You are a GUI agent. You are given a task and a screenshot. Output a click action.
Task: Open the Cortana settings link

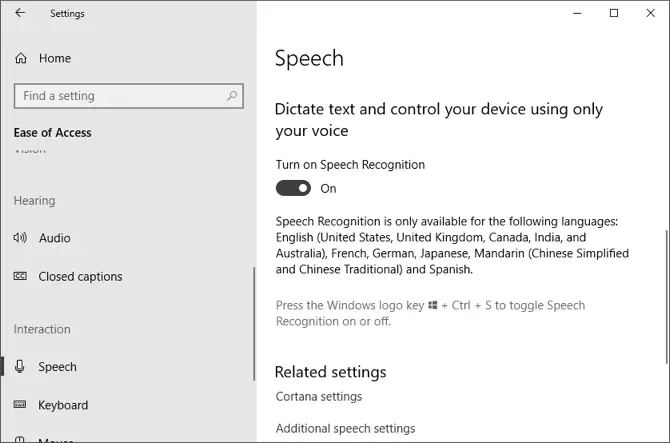click(x=318, y=396)
